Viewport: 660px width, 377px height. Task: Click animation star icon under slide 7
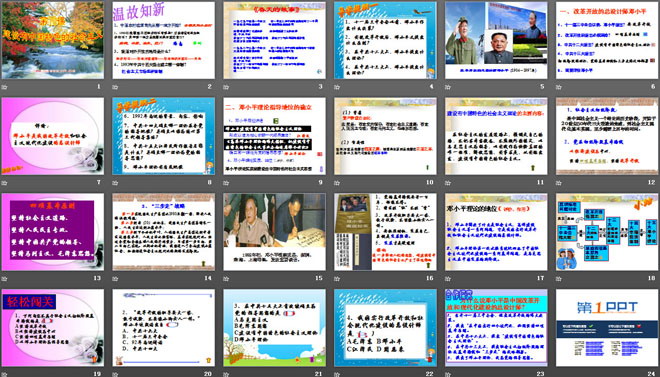4,183
